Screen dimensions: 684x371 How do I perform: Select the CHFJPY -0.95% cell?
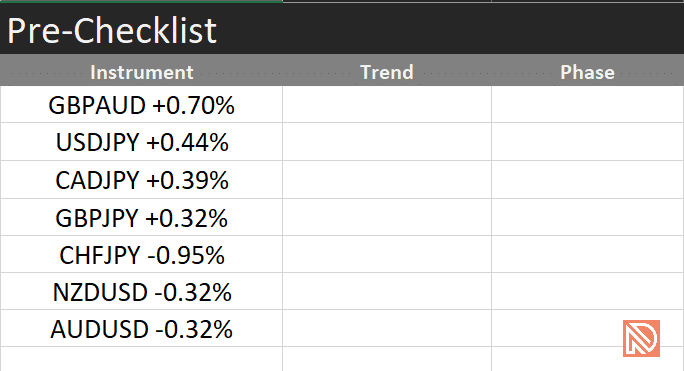141,254
